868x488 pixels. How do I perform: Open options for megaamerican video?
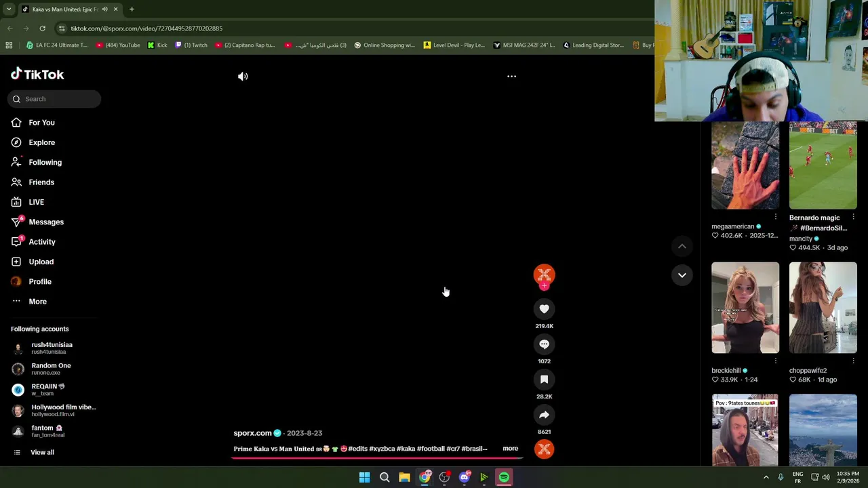776,217
